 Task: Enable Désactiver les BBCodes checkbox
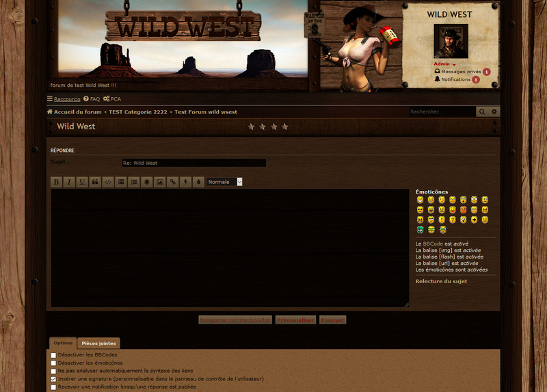pyautogui.click(x=54, y=355)
